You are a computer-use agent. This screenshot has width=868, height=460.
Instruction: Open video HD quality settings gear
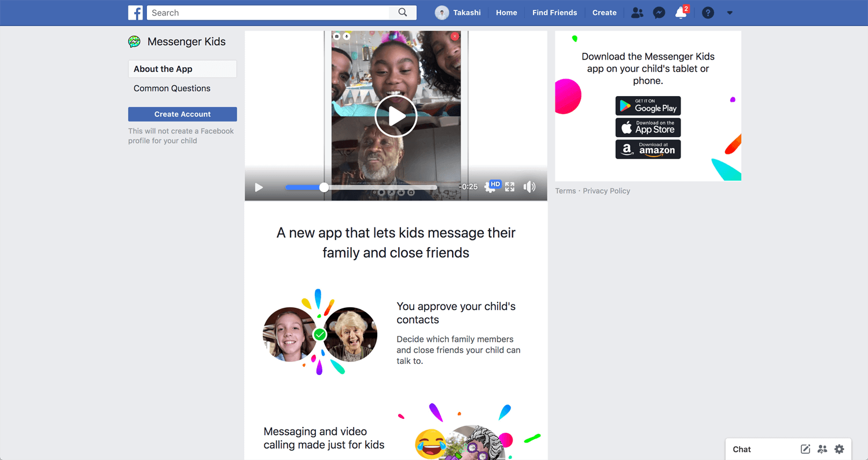pos(492,186)
